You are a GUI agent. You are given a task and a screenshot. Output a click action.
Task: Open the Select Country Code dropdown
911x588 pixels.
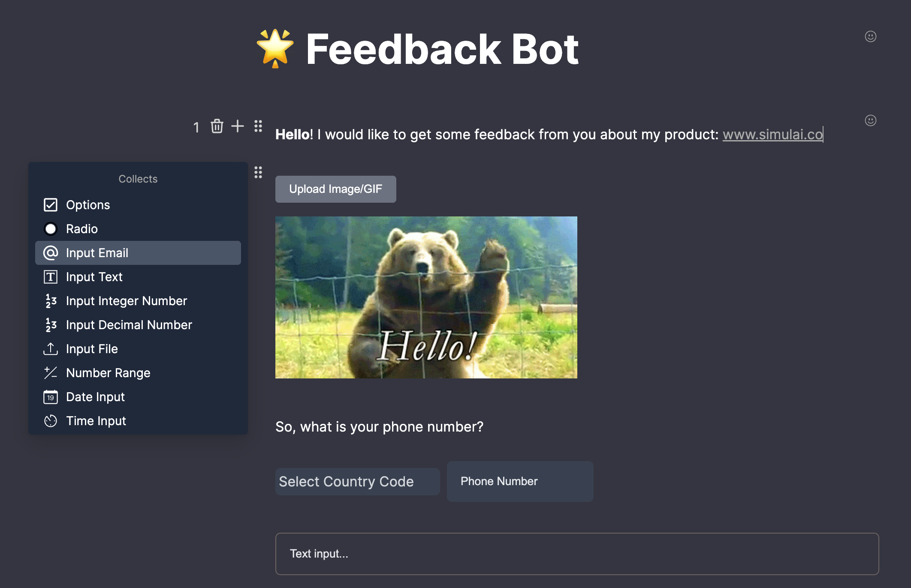[357, 481]
